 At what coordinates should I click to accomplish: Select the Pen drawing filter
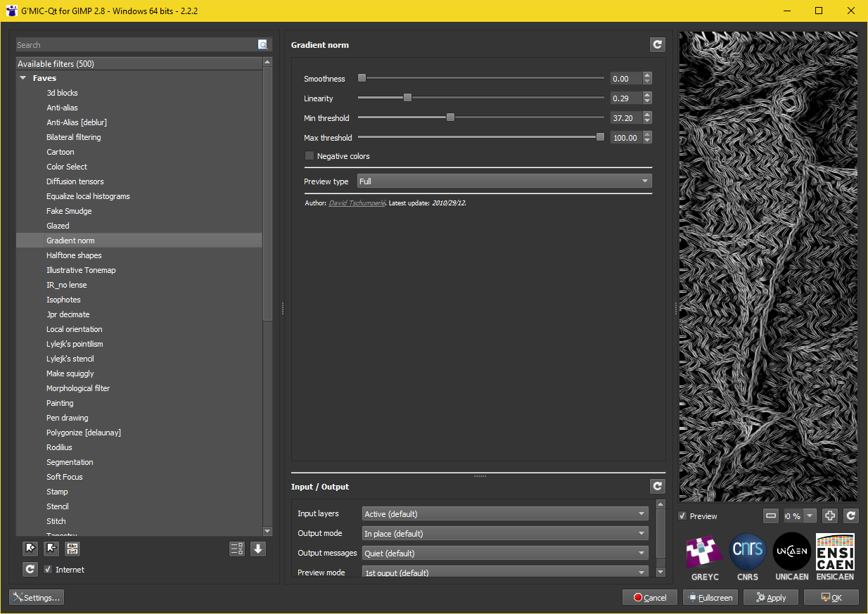click(x=68, y=418)
